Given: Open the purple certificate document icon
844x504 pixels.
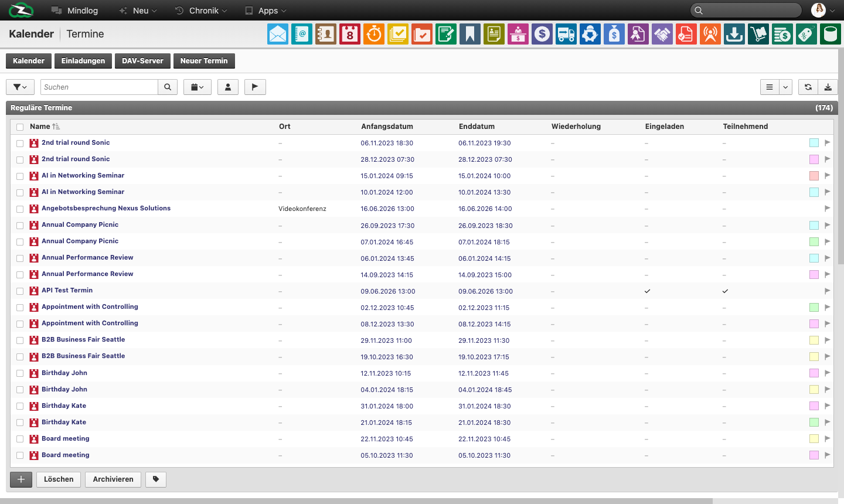Looking at the screenshot, I should [638, 34].
